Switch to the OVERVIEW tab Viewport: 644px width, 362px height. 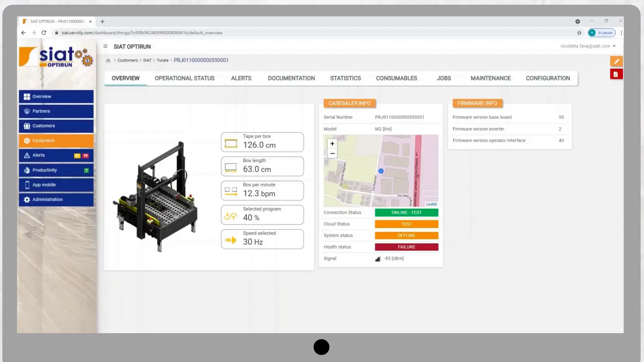(125, 78)
